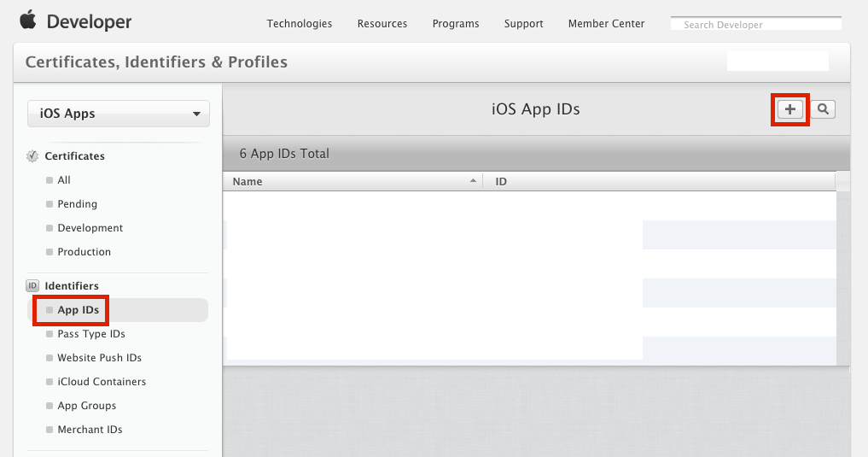Click the Identifiers ID badge icon
868x457 pixels.
point(32,286)
